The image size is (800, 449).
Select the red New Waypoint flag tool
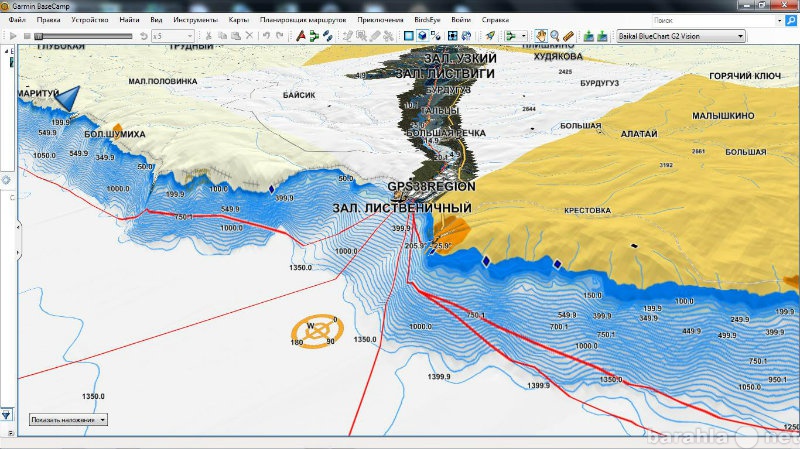coord(301,36)
